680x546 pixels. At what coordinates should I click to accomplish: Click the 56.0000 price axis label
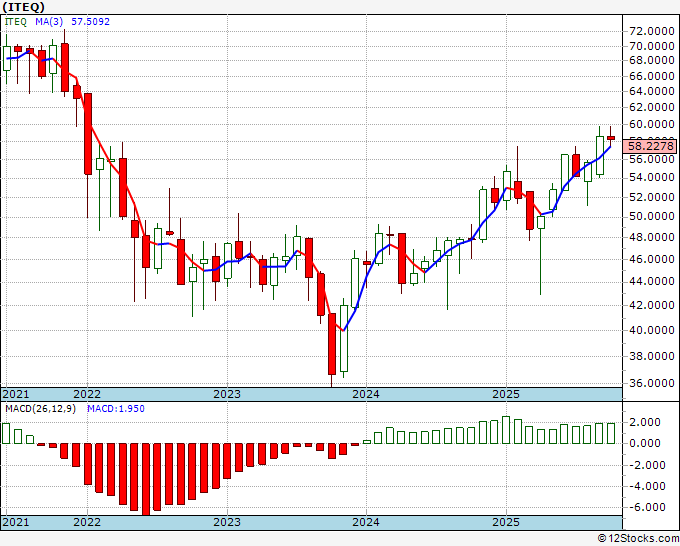pyautogui.click(x=652, y=159)
